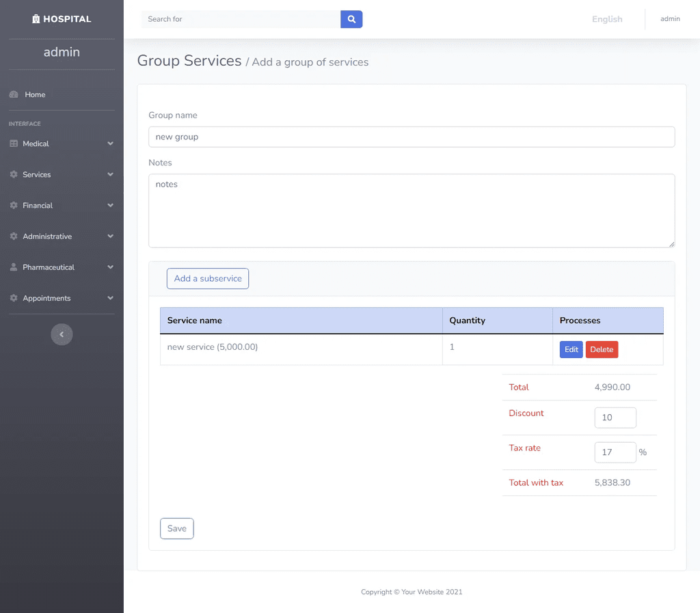Screen dimensions: 700x613
Task: Click the hospital building logo icon
Action: point(36,18)
